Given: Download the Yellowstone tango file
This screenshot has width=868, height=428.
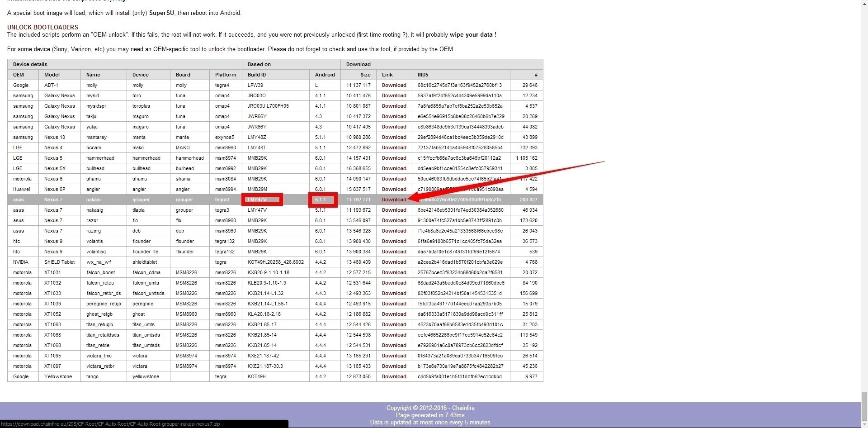Looking at the screenshot, I should [x=394, y=376].
